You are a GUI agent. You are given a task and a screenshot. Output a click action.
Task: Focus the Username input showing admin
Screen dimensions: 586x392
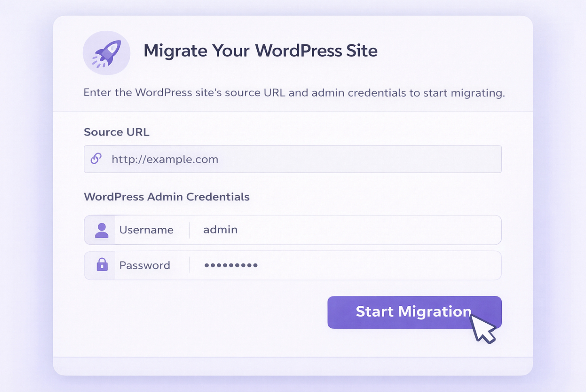(283, 230)
